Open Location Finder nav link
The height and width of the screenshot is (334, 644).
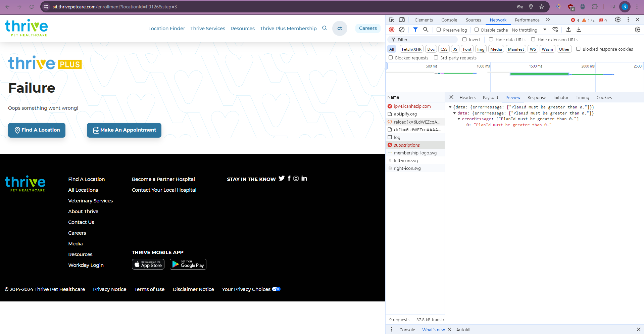(167, 29)
